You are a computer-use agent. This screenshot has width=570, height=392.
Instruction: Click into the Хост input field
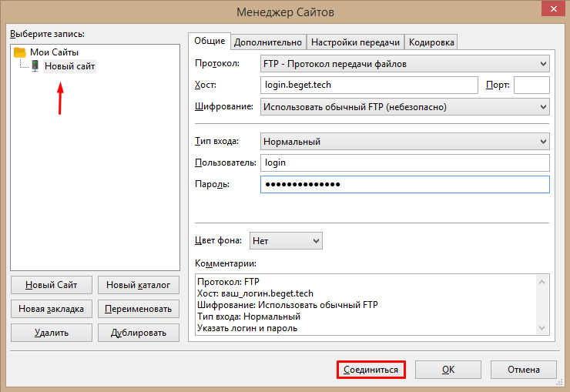point(370,85)
